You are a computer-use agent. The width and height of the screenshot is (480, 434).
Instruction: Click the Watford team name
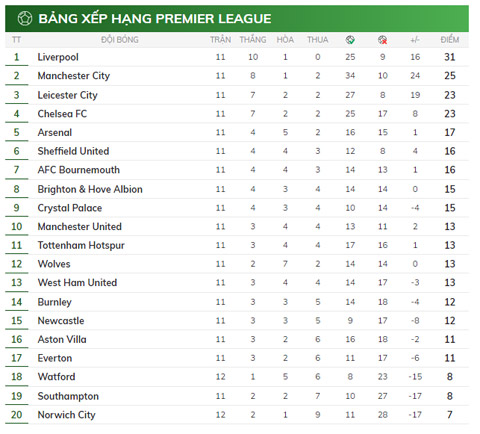(56, 377)
